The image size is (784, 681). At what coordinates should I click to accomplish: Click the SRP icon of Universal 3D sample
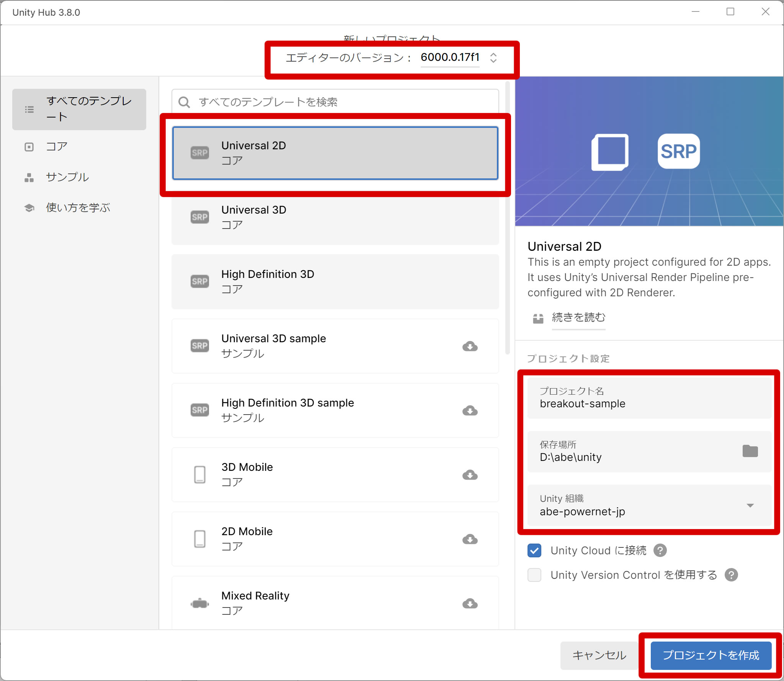pyautogui.click(x=200, y=346)
